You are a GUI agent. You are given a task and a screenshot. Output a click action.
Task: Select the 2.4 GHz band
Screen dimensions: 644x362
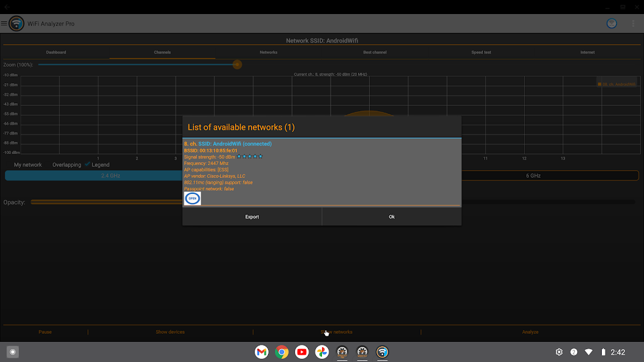click(111, 175)
